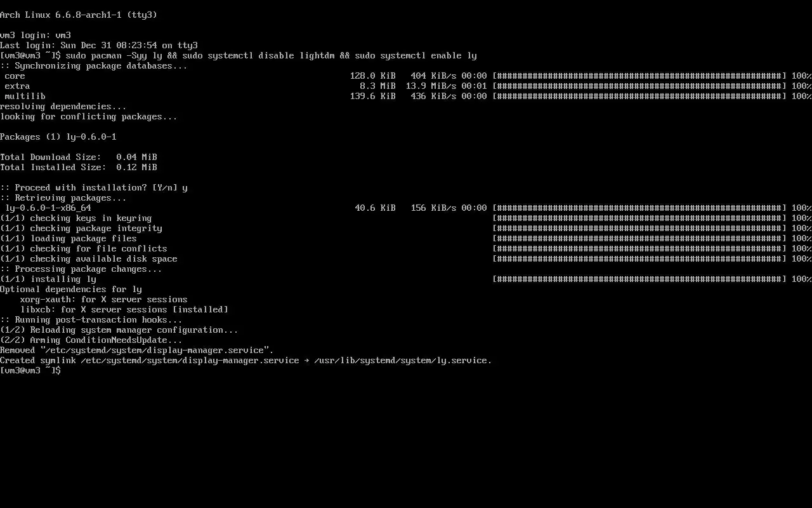Click '(1/1) checking package integrity' line

[81, 228]
